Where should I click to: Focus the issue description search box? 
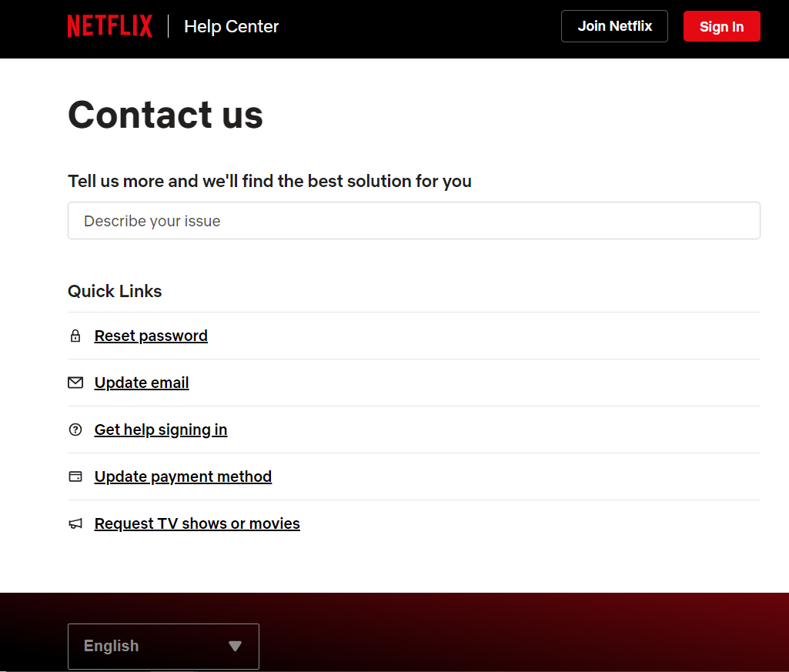413,220
